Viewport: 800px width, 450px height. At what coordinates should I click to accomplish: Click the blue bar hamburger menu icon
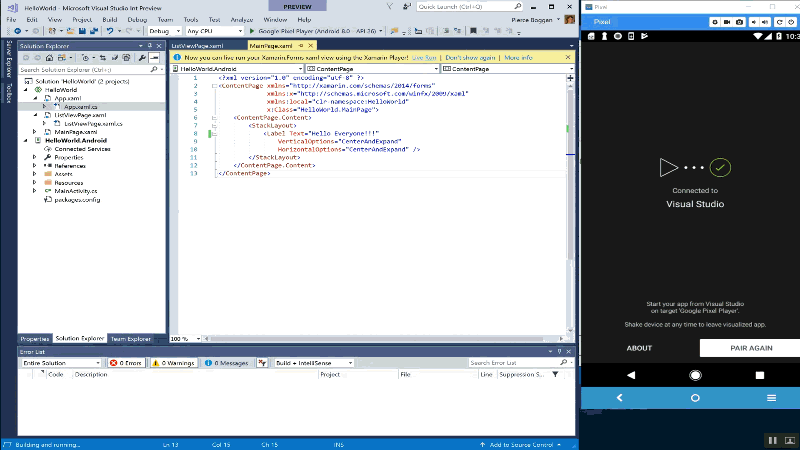pos(771,397)
